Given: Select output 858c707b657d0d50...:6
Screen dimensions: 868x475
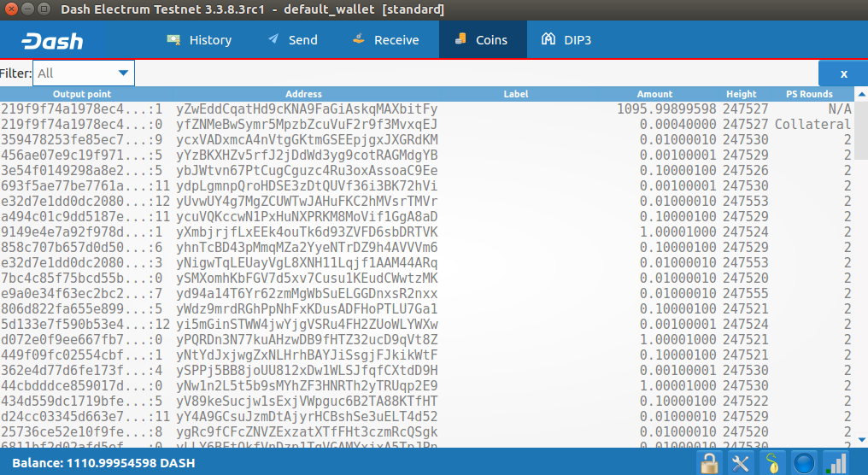Looking at the screenshot, I should [82, 248].
